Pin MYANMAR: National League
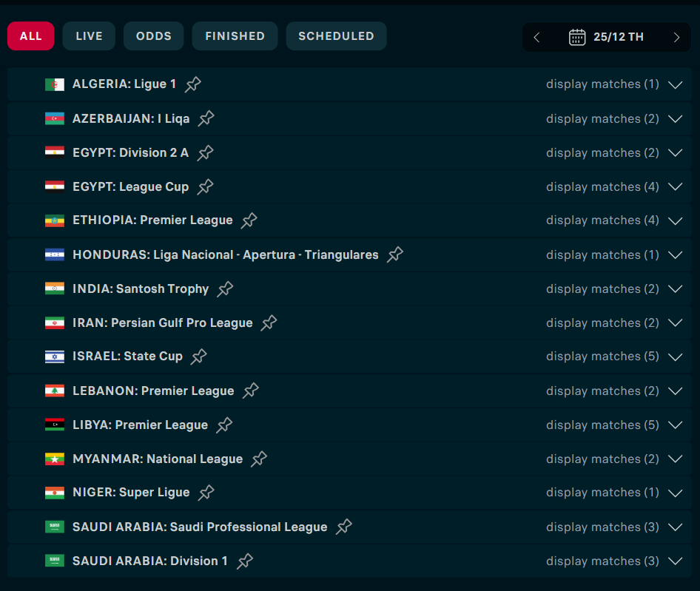700x591 pixels. 259,459
